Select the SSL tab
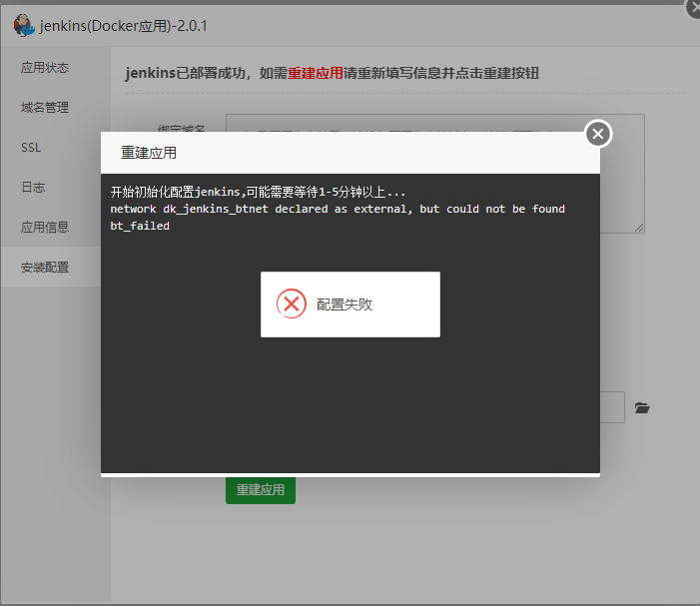The width and height of the screenshot is (700, 606). click(31, 148)
